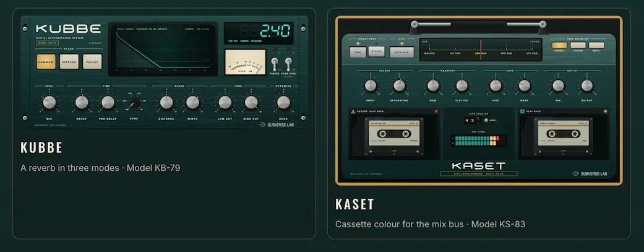Click Master on the dub copies scale
The height and width of the screenshot is (252, 644).
pos(429,53)
